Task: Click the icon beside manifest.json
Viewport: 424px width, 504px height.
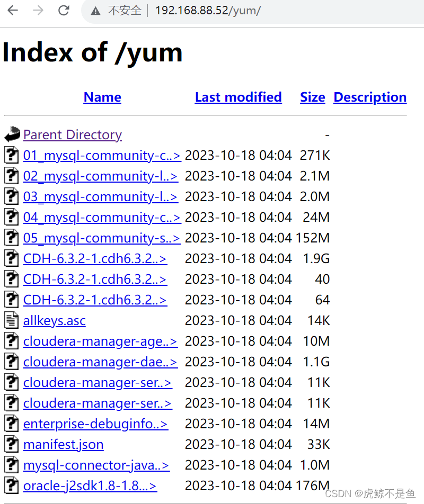Action: click(x=12, y=444)
